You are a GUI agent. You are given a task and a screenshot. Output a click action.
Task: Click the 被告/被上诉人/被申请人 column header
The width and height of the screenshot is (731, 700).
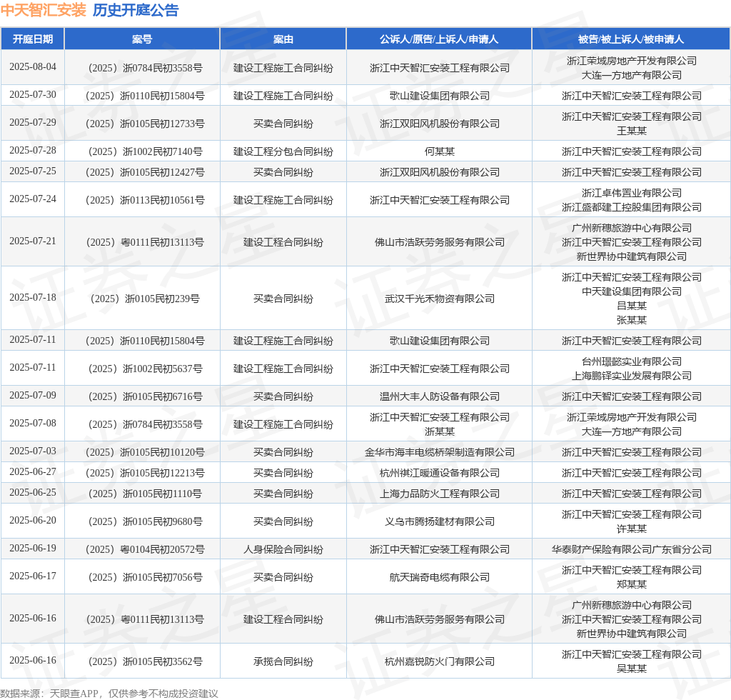click(x=631, y=39)
